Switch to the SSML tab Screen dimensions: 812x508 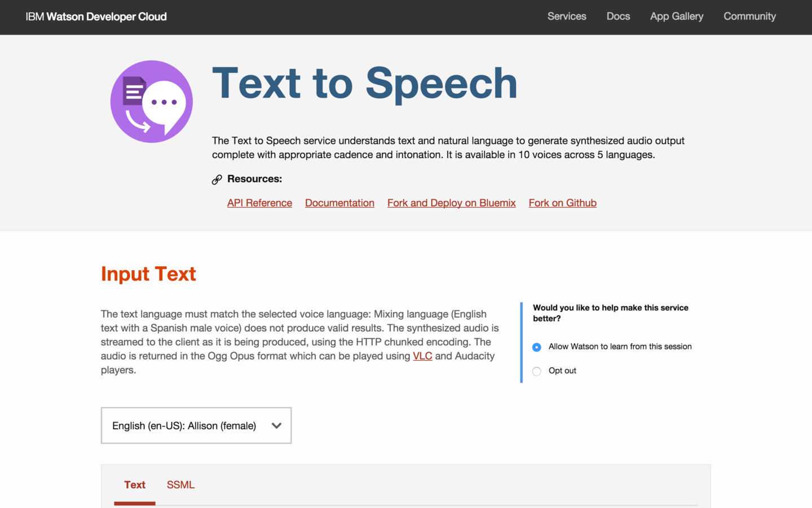pos(181,485)
